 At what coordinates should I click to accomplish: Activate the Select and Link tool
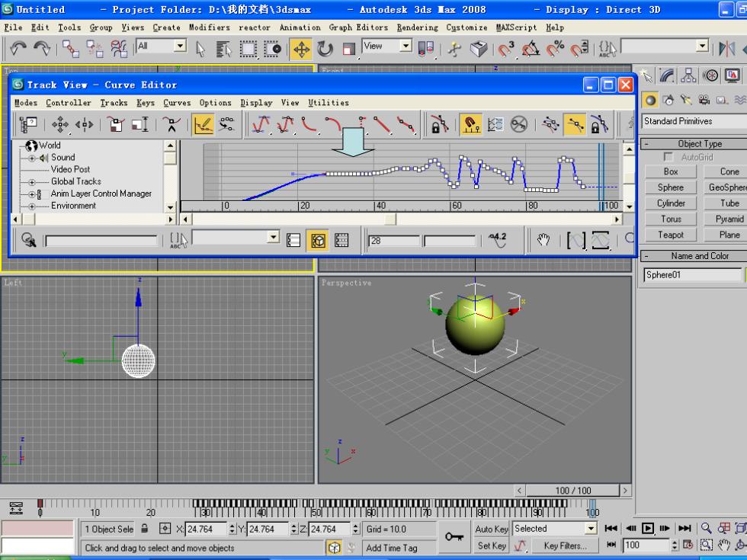tap(70, 49)
